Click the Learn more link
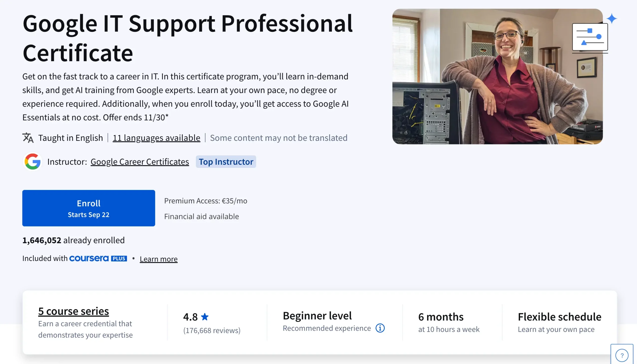The width and height of the screenshot is (637, 364). tap(159, 259)
